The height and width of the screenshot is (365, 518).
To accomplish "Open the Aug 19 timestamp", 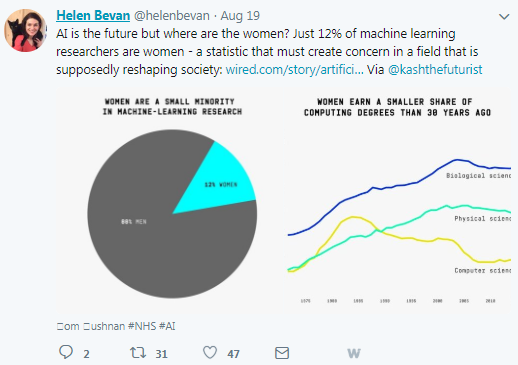I will (240, 16).
